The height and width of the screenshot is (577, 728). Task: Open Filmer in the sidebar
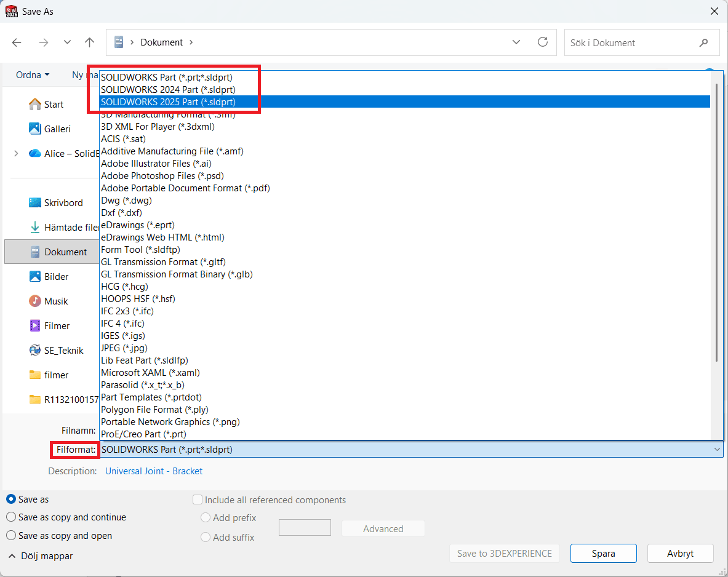pyautogui.click(x=49, y=326)
